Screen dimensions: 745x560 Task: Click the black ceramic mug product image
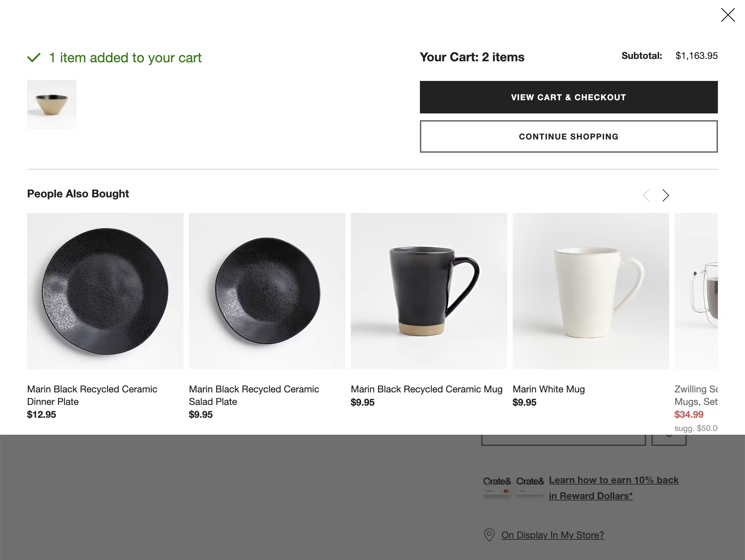pyautogui.click(x=428, y=291)
